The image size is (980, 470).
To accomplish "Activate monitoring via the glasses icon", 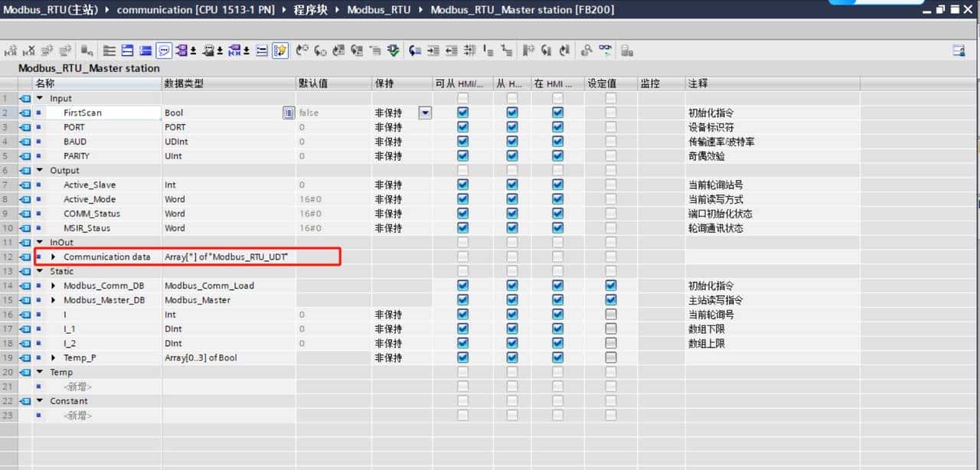I will (604, 50).
